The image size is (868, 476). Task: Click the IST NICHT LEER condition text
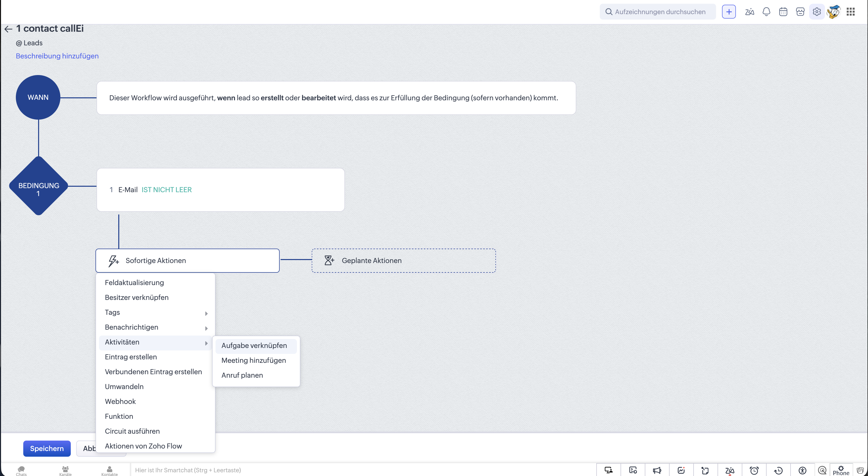tap(167, 190)
